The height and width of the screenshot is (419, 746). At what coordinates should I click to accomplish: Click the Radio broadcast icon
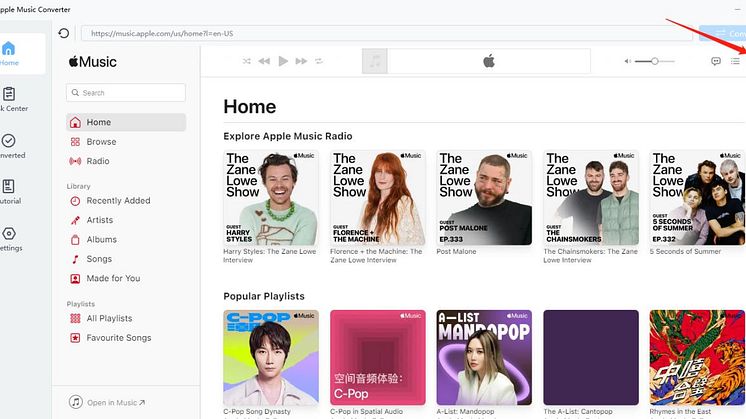[75, 161]
